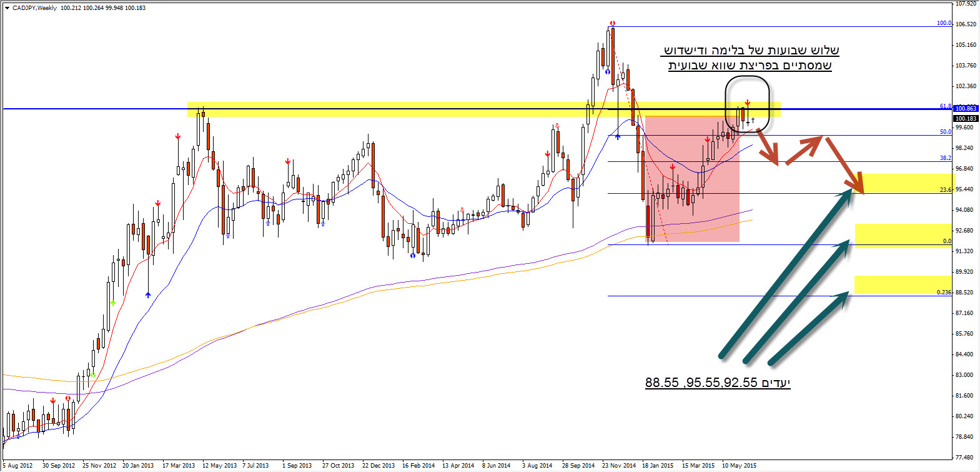Click the 23 Nov 2014 date on time axis

[619, 466]
